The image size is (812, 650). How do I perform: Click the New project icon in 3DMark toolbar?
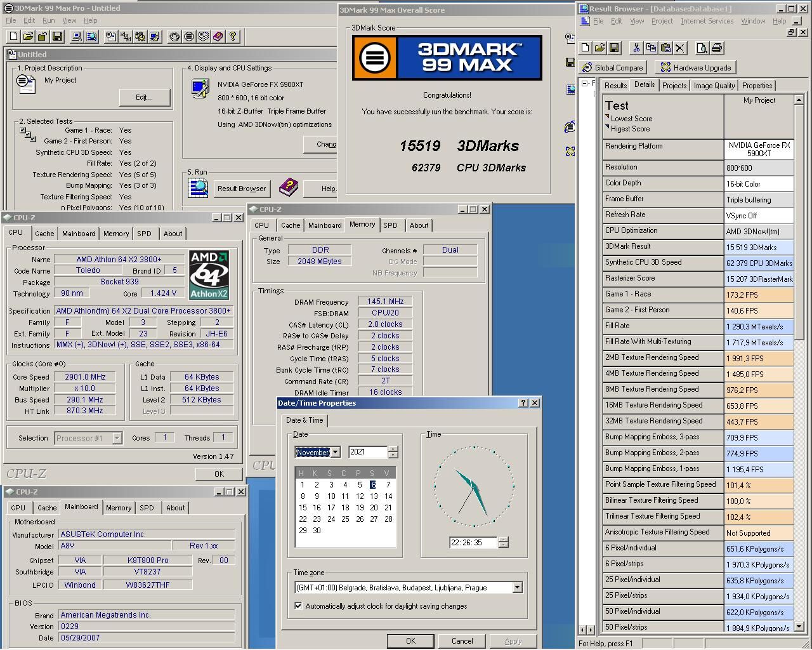point(13,36)
